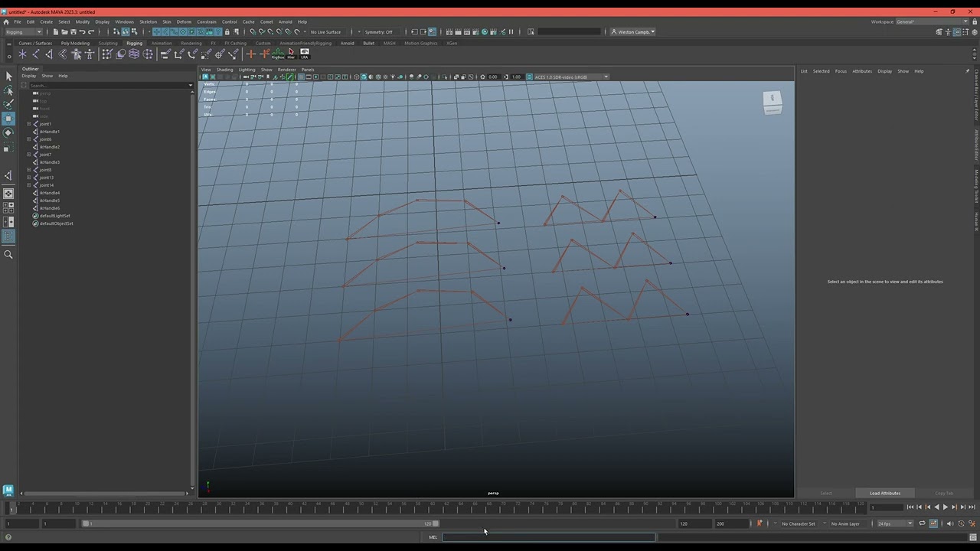Screen dimensions: 980x551
Task: Activate the Rotate tool in toolbox
Action: tap(8, 132)
